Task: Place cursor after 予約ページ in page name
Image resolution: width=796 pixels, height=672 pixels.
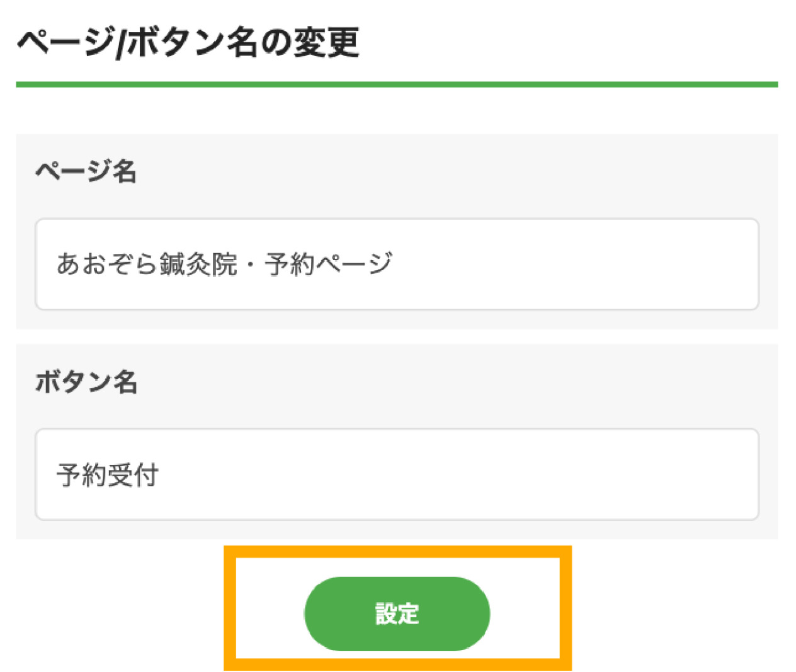Action: coord(394,264)
